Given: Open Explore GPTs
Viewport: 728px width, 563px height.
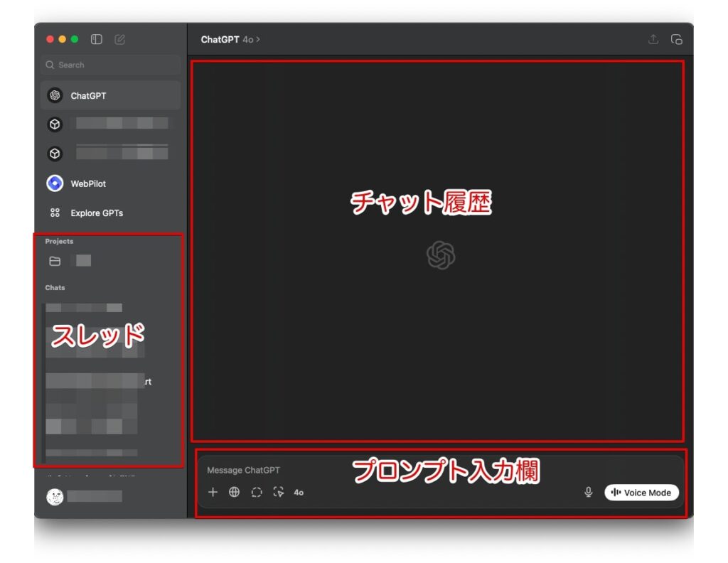Looking at the screenshot, I should click(x=110, y=213).
